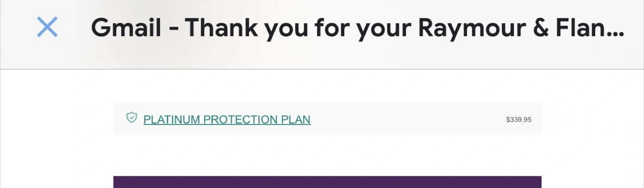644x188 pixels.
Task: Click white space between plan row and purple banner
Action: (x=327, y=155)
